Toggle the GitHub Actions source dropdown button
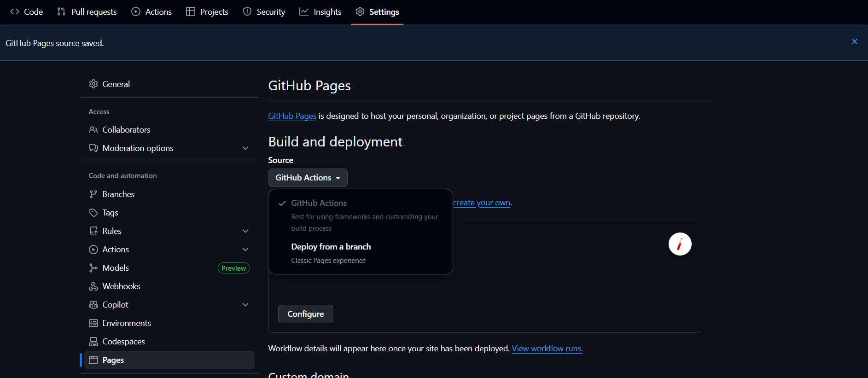Image resolution: width=868 pixels, height=378 pixels. (308, 178)
